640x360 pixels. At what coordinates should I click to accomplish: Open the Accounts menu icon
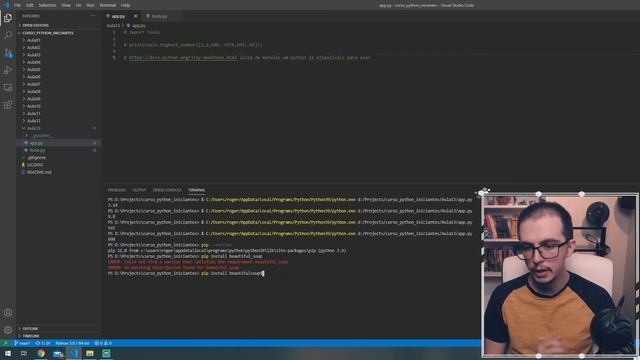[x=8, y=313]
